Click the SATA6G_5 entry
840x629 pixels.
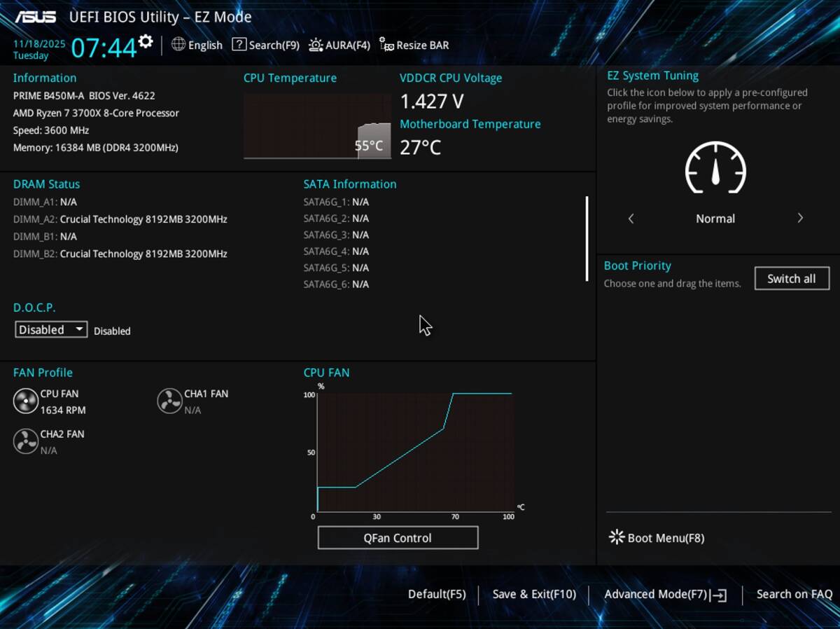tap(336, 268)
